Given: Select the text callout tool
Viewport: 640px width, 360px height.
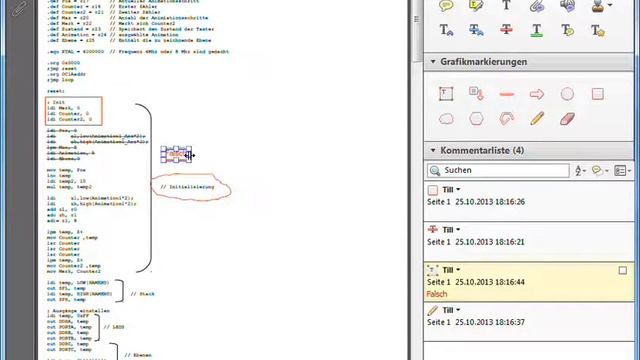Looking at the screenshot, I should pos(476,94).
